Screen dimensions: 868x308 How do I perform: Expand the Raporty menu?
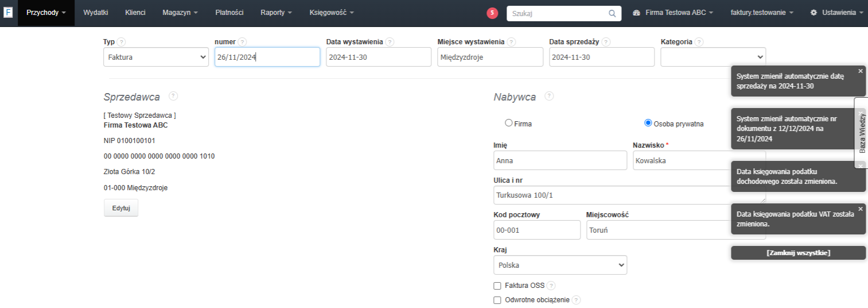[276, 12]
